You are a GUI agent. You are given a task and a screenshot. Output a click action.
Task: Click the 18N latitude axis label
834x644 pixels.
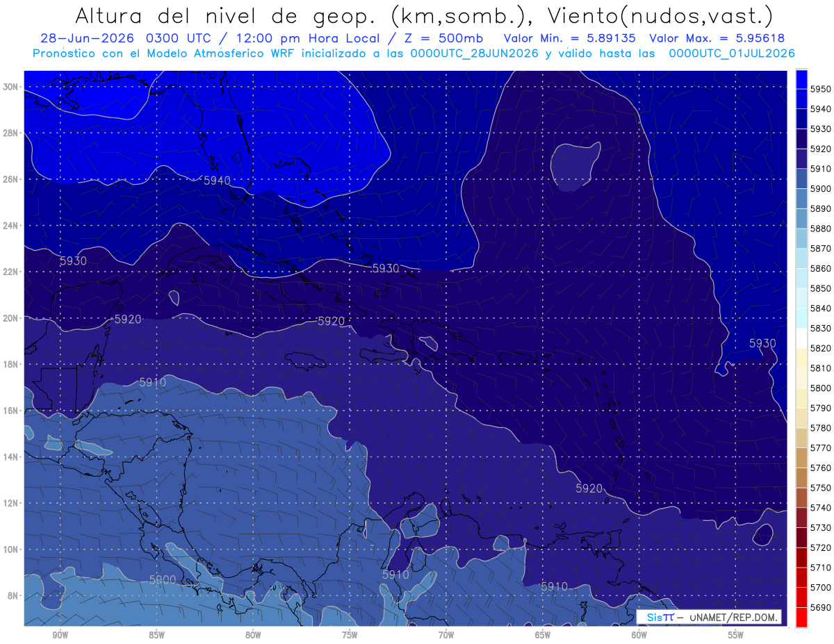tap(12, 365)
